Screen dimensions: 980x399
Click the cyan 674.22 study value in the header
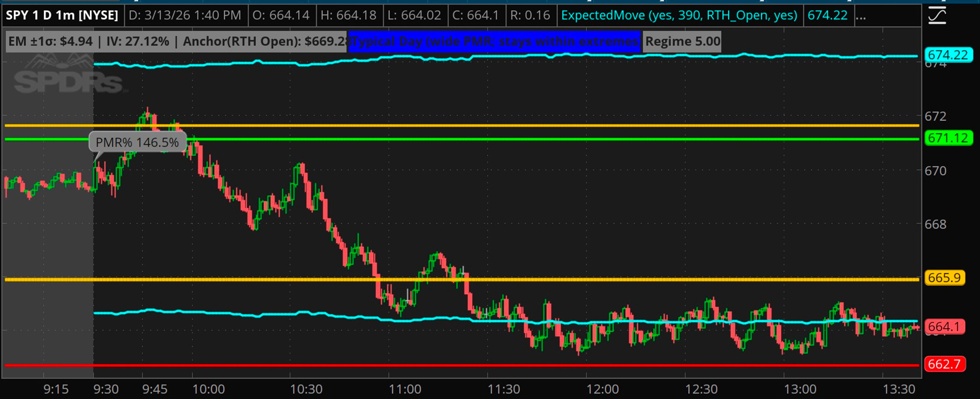(x=828, y=15)
